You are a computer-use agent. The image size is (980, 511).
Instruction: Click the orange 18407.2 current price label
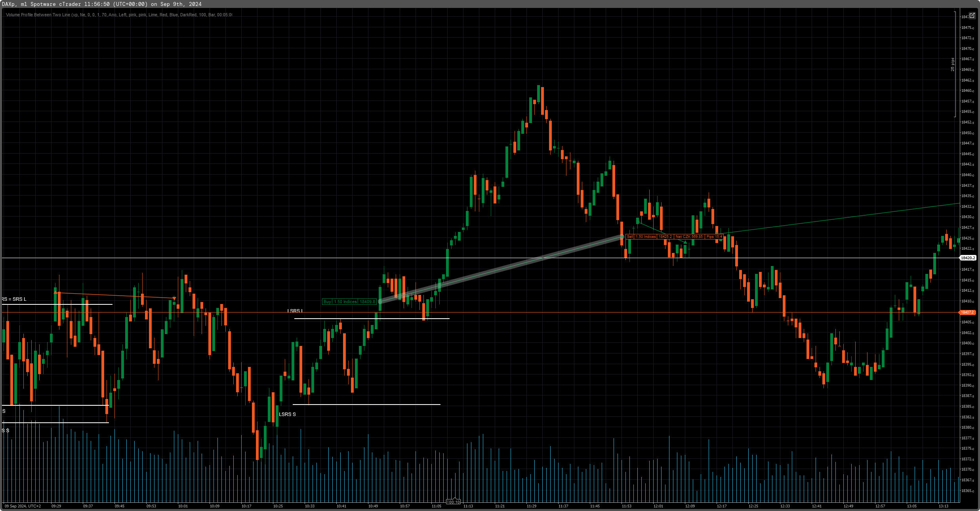click(x=968, y=312)
